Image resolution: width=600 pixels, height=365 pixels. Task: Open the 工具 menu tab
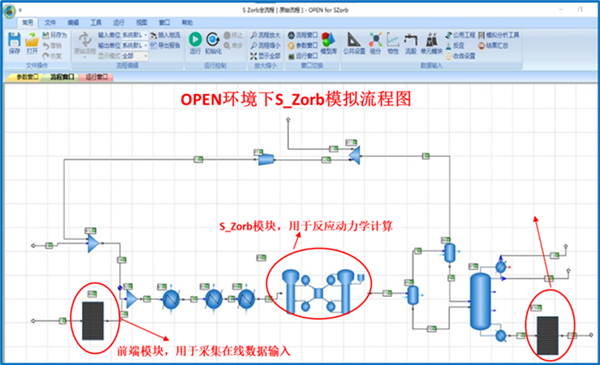coord(96,23)
